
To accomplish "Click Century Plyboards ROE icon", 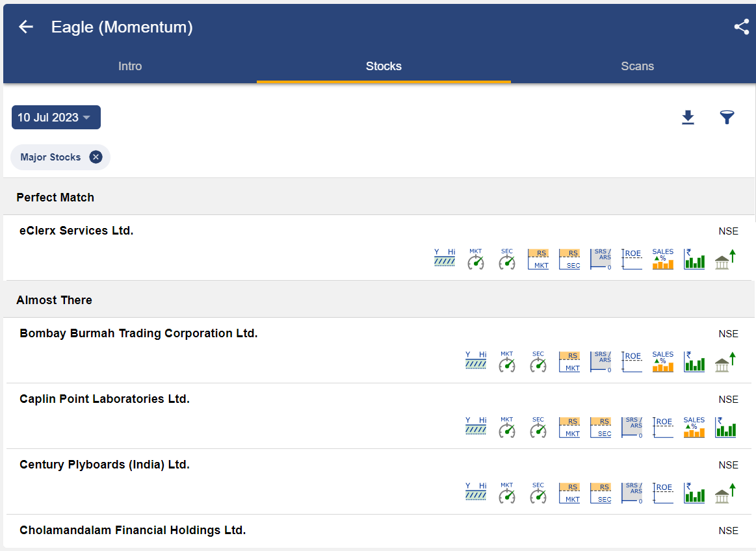I will click(663, 493).
